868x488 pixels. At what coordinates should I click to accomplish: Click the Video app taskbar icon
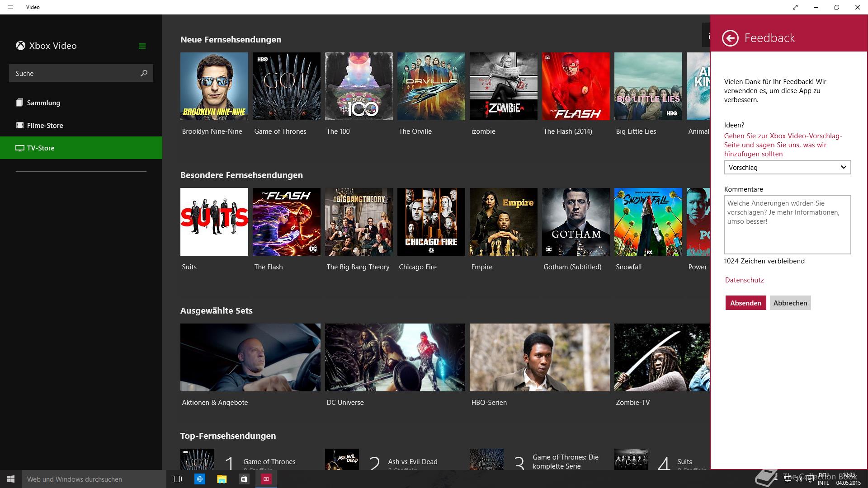266,479
